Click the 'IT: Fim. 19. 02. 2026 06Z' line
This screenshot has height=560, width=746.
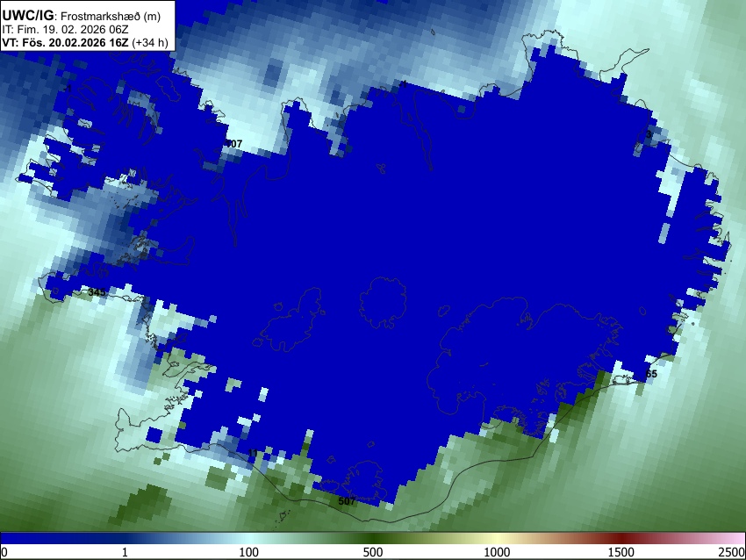(x=65, y=30)
